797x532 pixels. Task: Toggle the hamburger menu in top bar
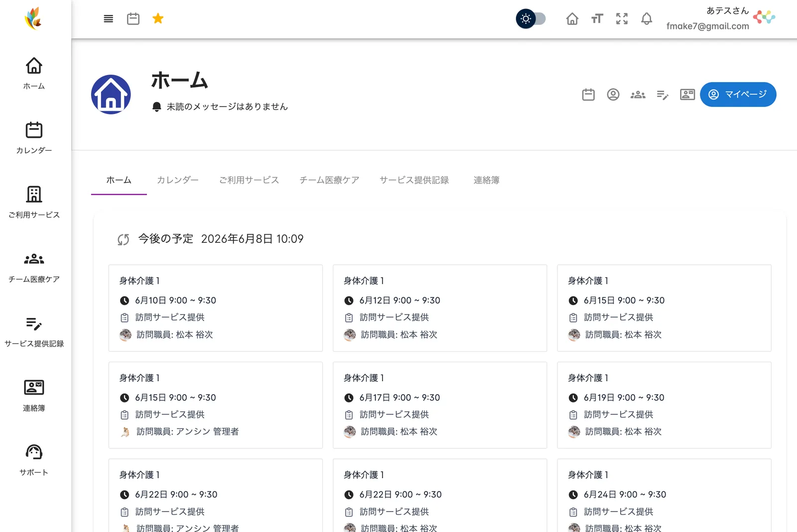108,19
